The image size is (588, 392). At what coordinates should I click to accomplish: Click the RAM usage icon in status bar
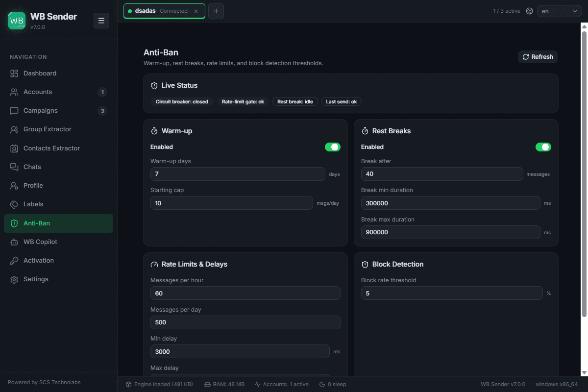(x=207, y=385)
